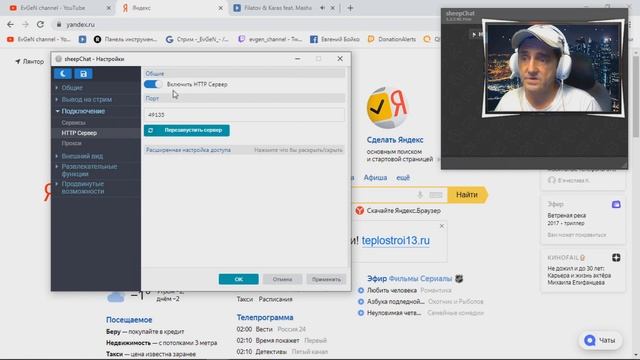Screen dimensions: 640x360
Task: Open the Чаты chat button
Action: point(600,340)
